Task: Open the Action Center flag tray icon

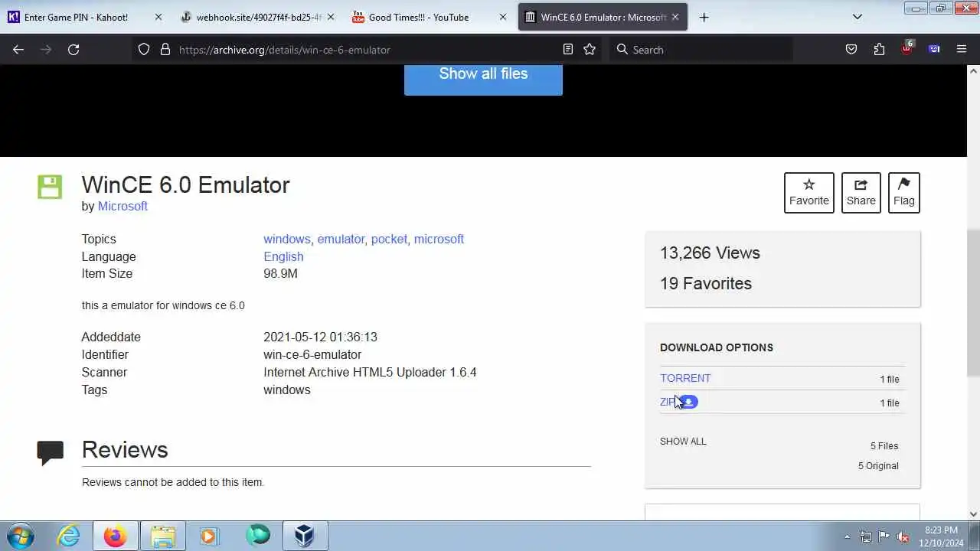Action: click(884, 536)
